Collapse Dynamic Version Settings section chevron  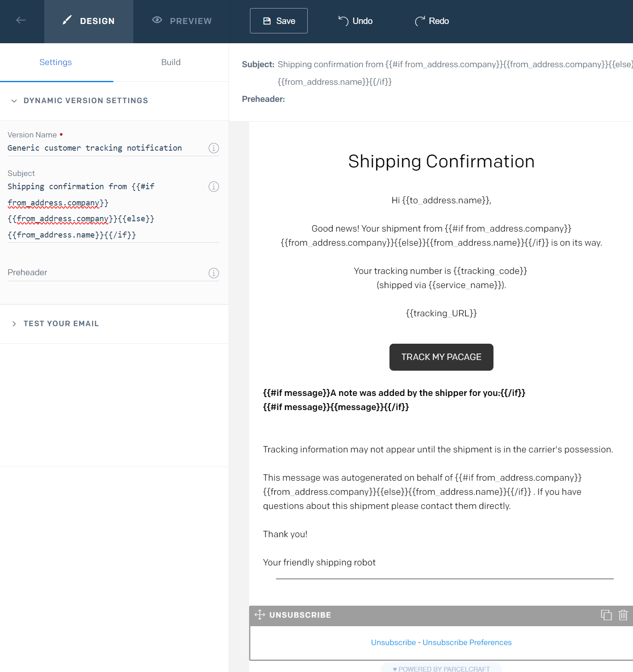[x=14, y=101]
